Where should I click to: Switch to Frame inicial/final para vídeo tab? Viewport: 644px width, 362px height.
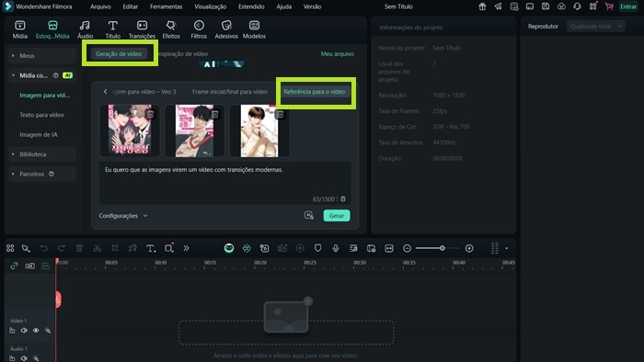tap(230, 92)
